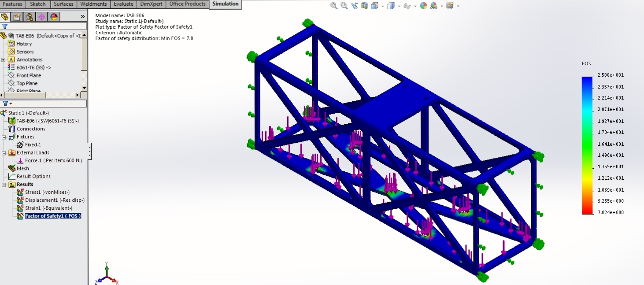Open the View Orientation dropdown arrow
The image size is (644, 285).
click(x=382, y=6)
